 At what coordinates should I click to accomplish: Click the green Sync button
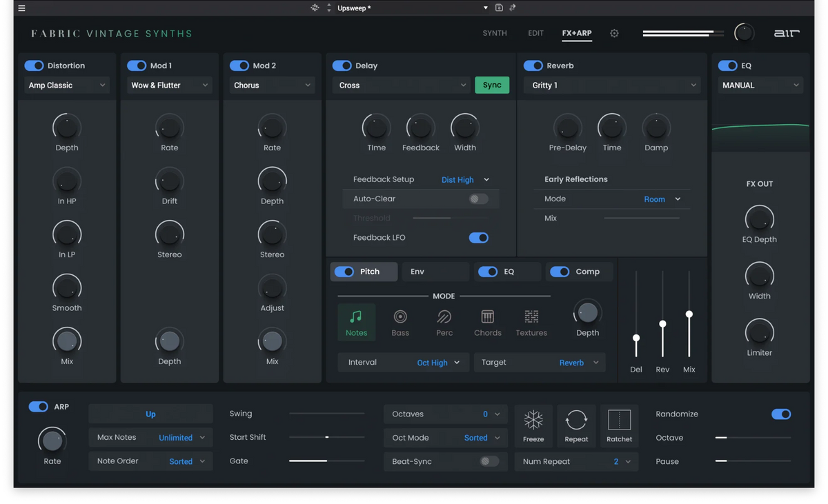tap(492, 85)
